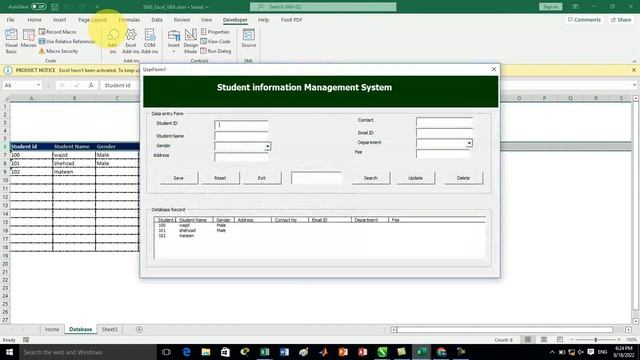
Task: Expand the Name Box dropdown
Action: [38, 85]
